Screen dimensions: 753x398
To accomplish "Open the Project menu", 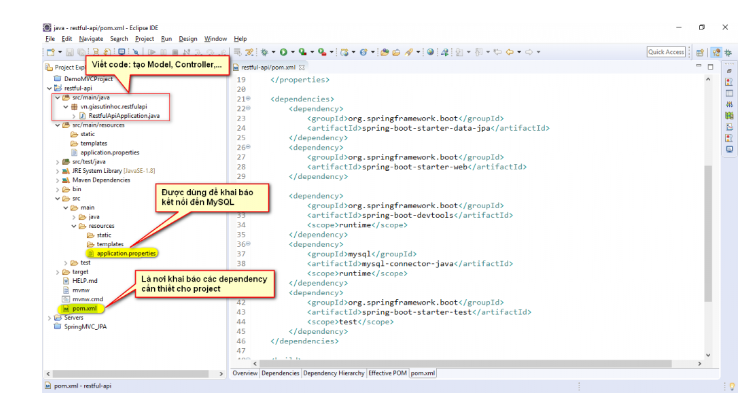I will coord(145,39).
